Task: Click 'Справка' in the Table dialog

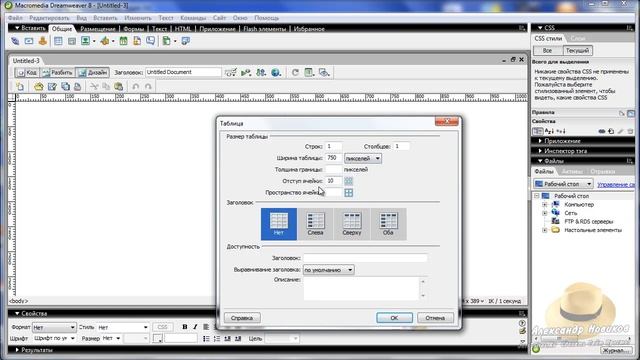Action: (x=242, y=318)
